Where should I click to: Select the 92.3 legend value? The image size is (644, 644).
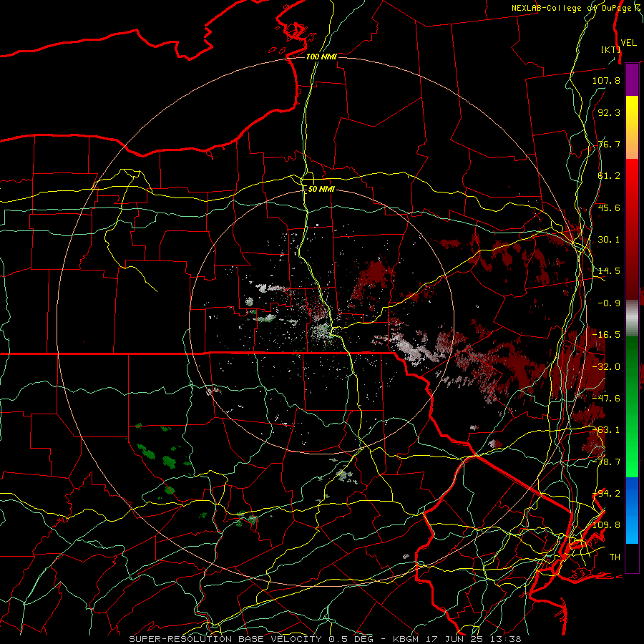(609, 112)
